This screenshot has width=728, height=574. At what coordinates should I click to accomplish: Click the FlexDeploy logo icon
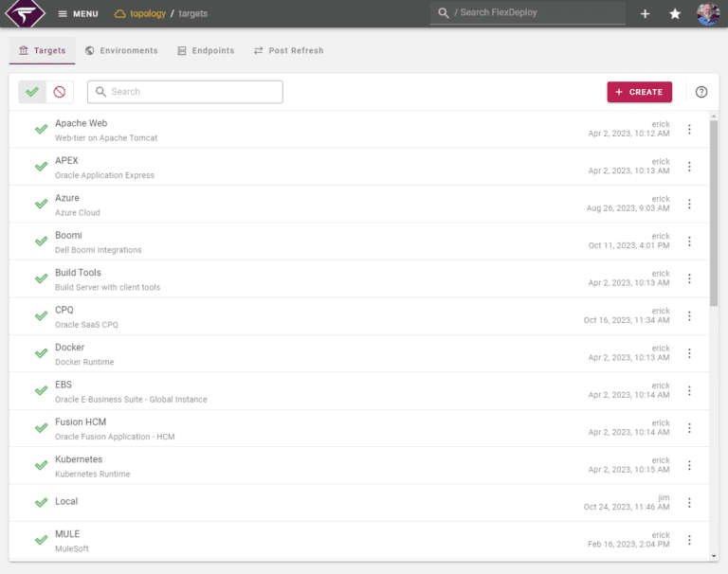pyautogui.click(x=25, y=13)
